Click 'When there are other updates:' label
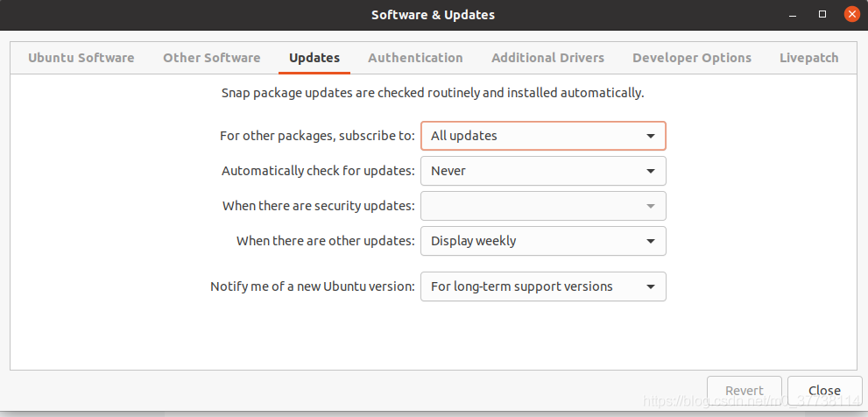 click(326, 241)
